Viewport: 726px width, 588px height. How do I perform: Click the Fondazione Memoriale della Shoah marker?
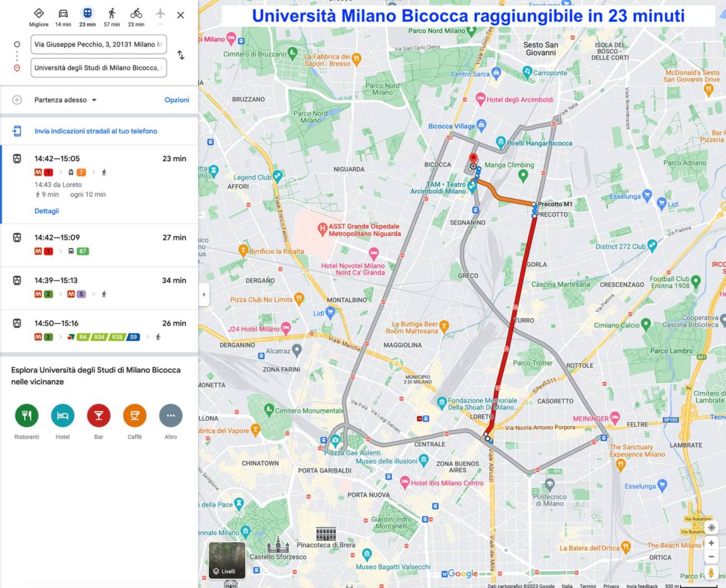coord(442,402)
